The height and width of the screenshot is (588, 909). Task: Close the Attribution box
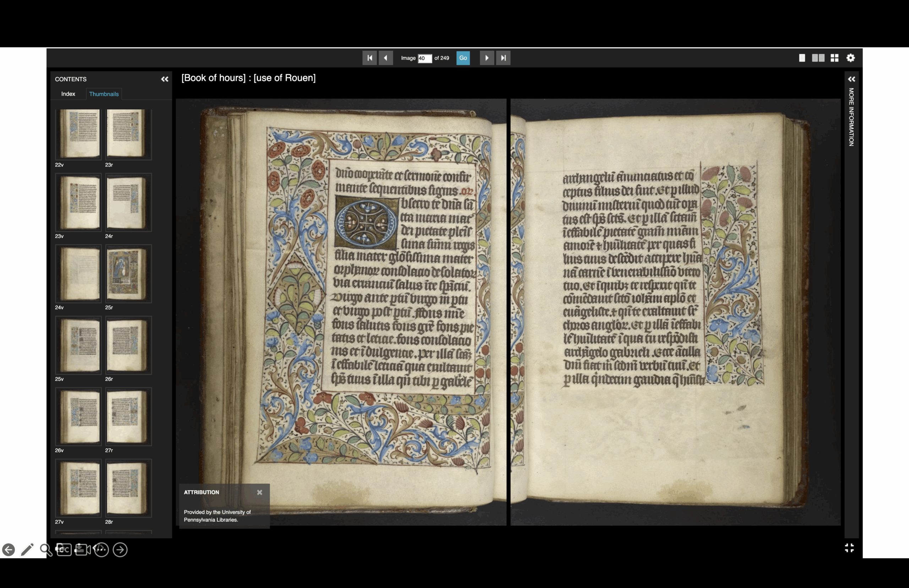[260, 492]
